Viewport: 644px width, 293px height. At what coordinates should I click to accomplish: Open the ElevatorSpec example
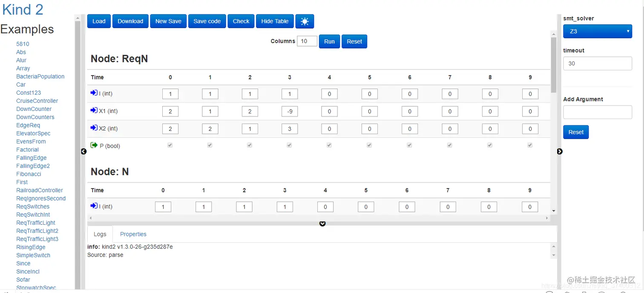pos(33,133)
